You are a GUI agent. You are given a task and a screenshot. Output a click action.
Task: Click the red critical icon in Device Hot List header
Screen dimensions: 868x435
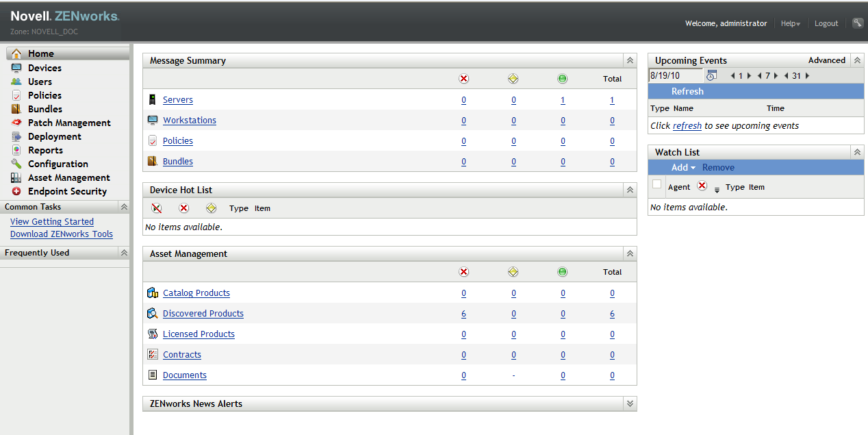[x=183, y=208]
